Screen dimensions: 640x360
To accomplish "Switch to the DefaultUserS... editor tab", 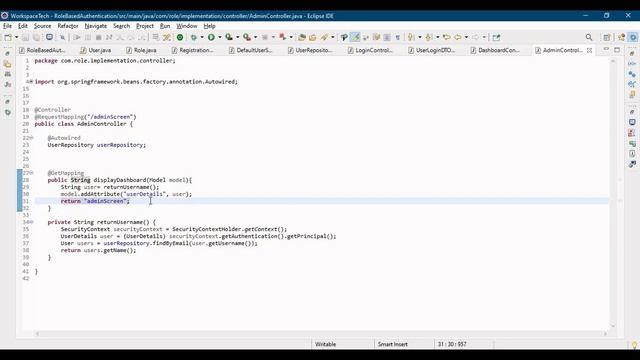I will click(250, 50).
